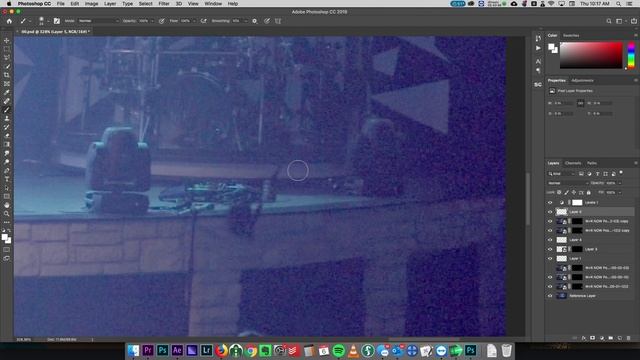Open the brush Mode dropdown
Viewport: 640px width, 360px height.
pos(98,21)
